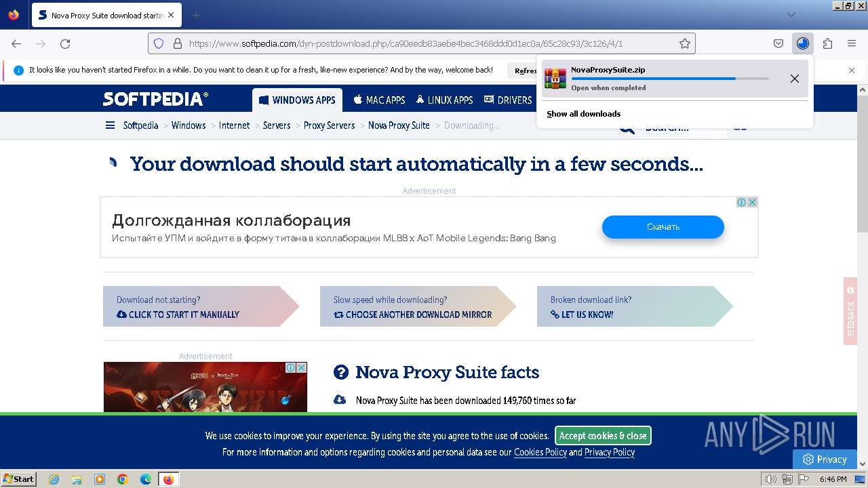868x488 pixels.
Task: Open a new browser tab
Action: pyautogui.click(x=196, y=15)
